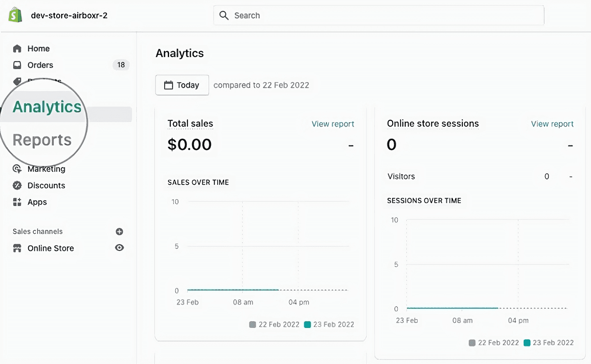Open Reports in the sidebar
Screen dimensions: 591x364
pyautogui.click(x=42, y=140)
